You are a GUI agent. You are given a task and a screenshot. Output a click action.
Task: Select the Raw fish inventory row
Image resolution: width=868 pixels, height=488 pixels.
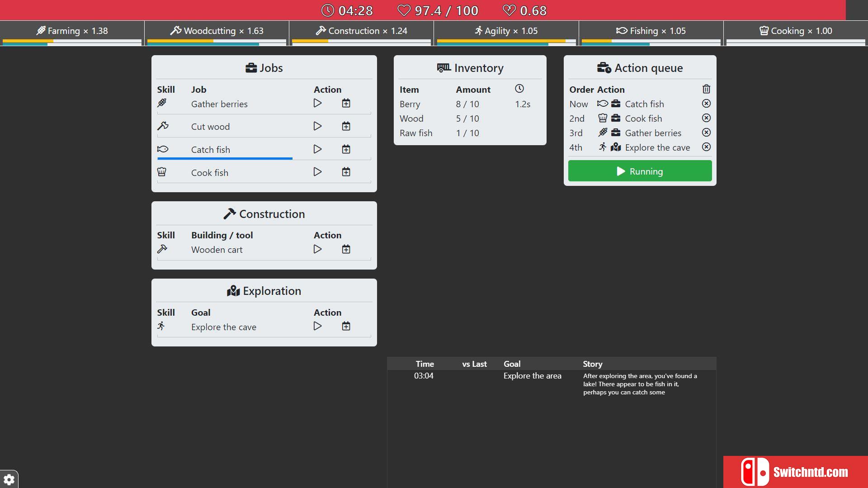(470, 133)
